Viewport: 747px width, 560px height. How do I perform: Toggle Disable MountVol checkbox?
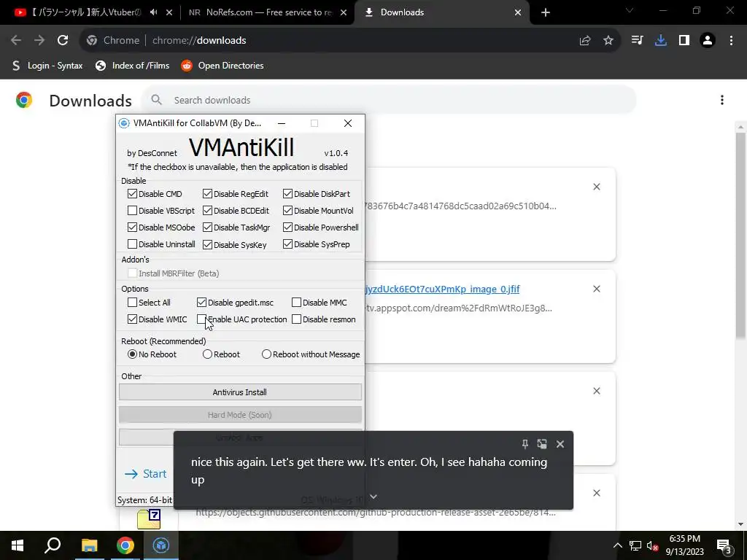tap(287, 211)
